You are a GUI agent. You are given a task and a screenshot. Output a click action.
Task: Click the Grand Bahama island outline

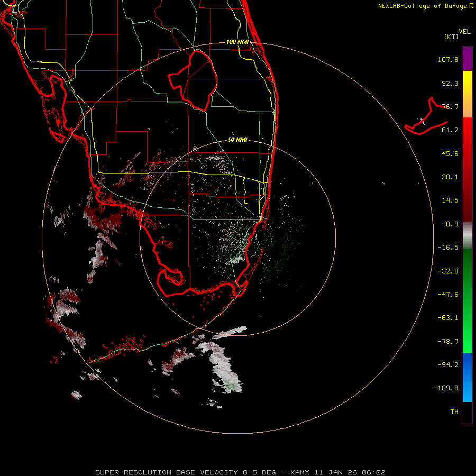426,116
